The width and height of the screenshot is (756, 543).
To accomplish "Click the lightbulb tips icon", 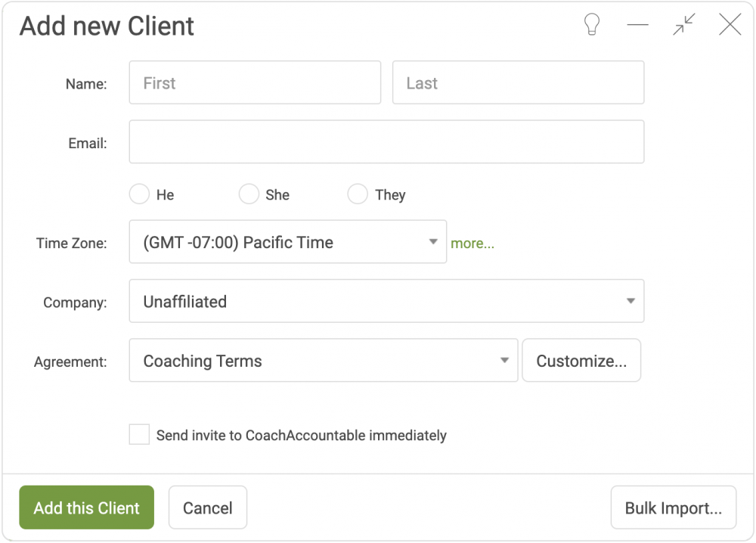I will click(592, 24).
